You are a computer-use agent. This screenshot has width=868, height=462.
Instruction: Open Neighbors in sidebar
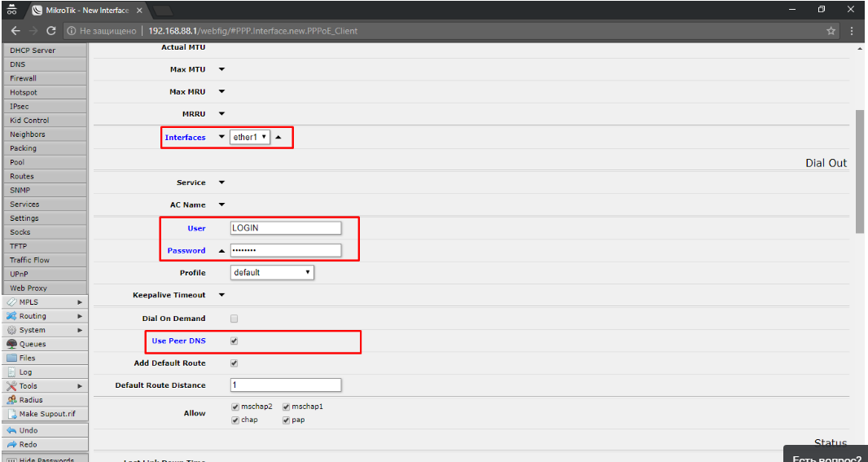[44, 134]
